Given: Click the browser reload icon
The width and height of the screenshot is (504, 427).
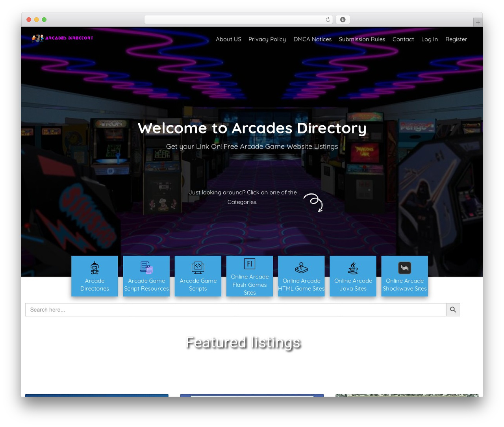Looking at the screenshot, I should coord(328,20).
